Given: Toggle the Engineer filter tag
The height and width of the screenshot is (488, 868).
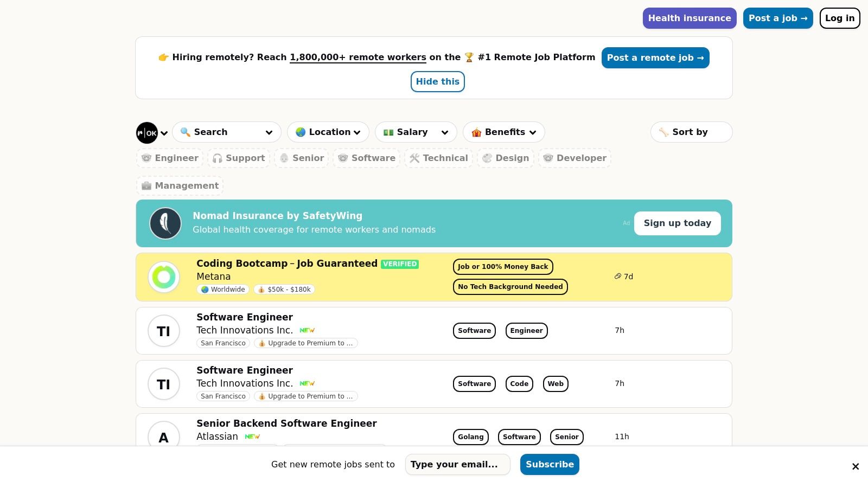Looking at the screenshot, I should [170, 158].
